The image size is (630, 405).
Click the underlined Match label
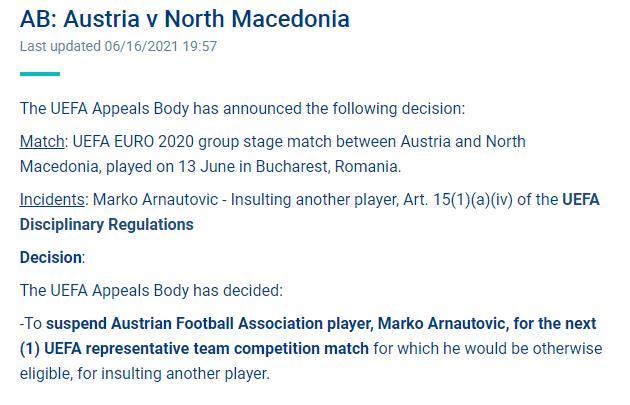point(42,142)
